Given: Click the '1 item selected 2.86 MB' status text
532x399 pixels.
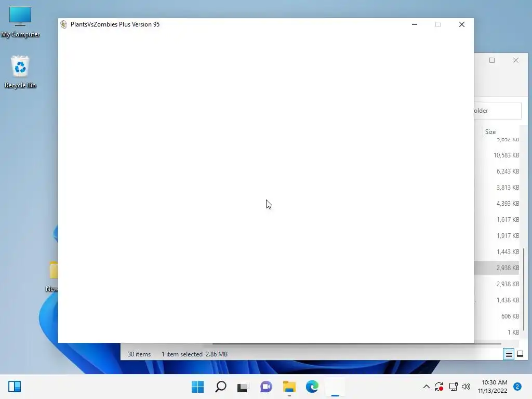Looking at the screenshot, I should pyautogui.click(x=194, y=354).
